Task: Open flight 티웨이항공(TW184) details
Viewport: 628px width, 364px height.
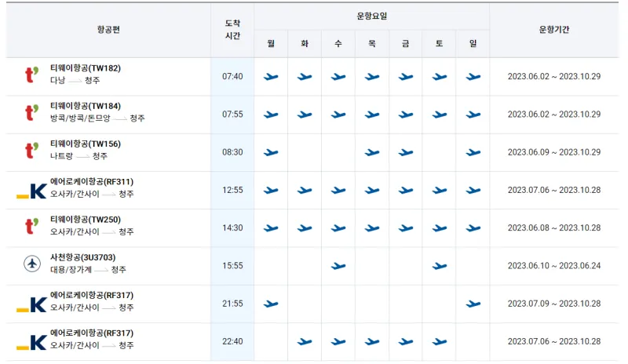Action: click(86, 106)
